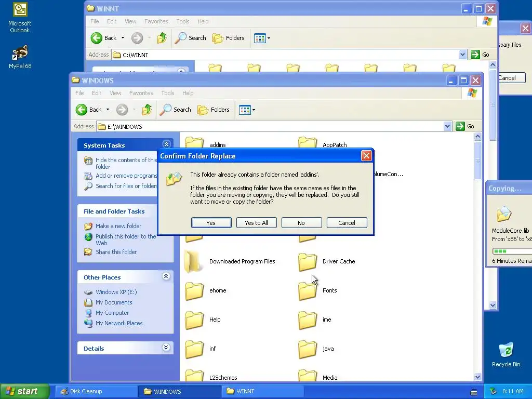Select the L2Schemas folder
The width and height of the screenshot is (532, 399).
[x=194, y=375]
